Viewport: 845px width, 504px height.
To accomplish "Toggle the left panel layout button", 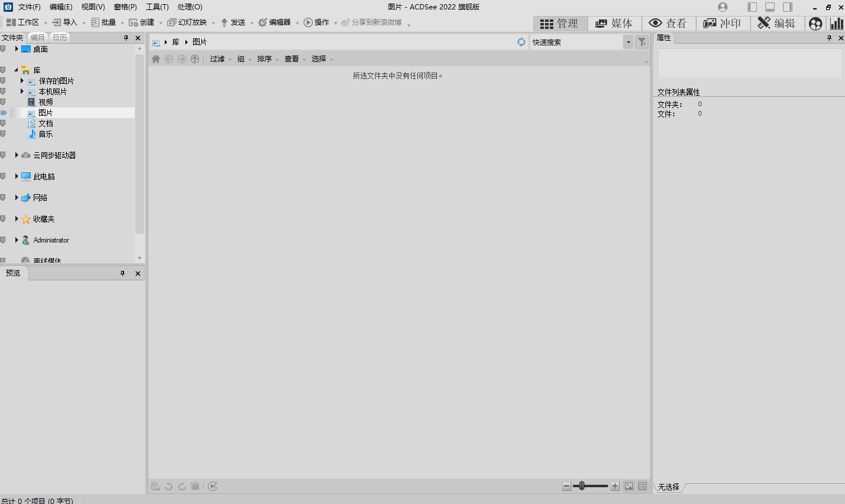I will tap(752, 7).
